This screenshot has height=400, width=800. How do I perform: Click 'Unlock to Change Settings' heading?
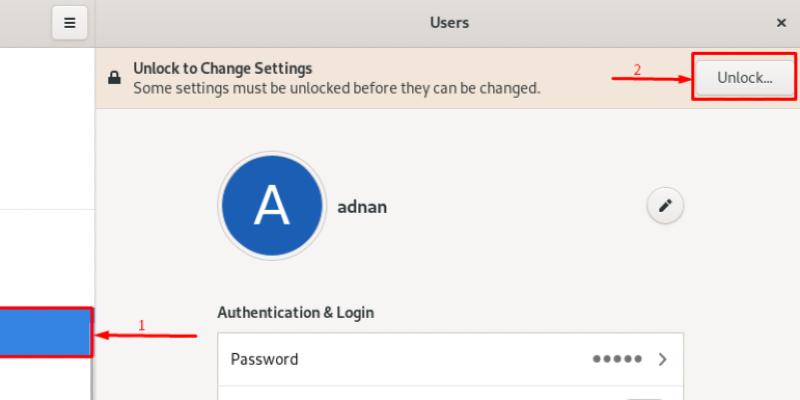[x=223, y=69]
